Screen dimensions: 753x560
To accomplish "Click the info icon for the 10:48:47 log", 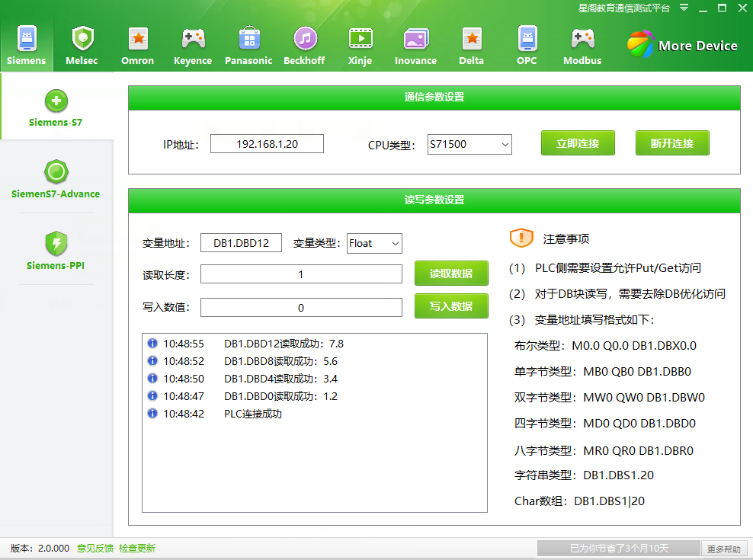I will [152, 395].
